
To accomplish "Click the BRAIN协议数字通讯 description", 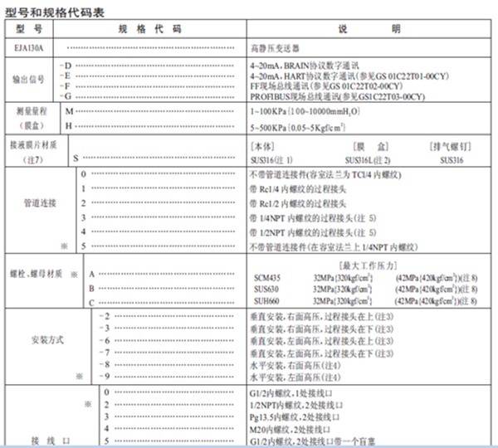I will click(x=305, y=66).
